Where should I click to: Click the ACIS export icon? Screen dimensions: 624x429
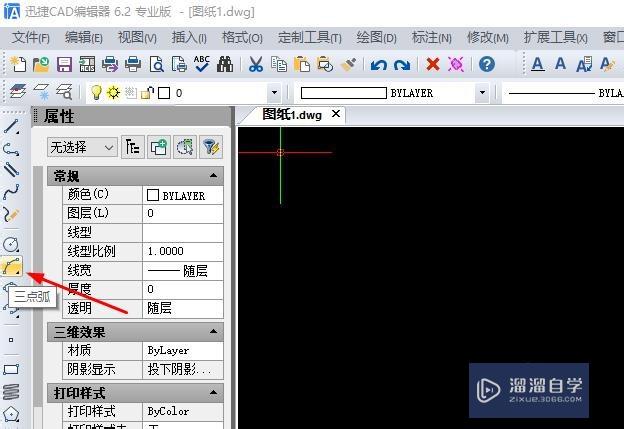[x=87, y=64]
